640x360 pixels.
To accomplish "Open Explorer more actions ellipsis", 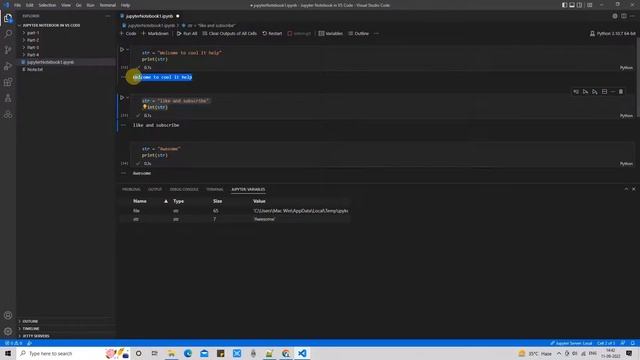I will pyautogui.click(x=108, y=16).
